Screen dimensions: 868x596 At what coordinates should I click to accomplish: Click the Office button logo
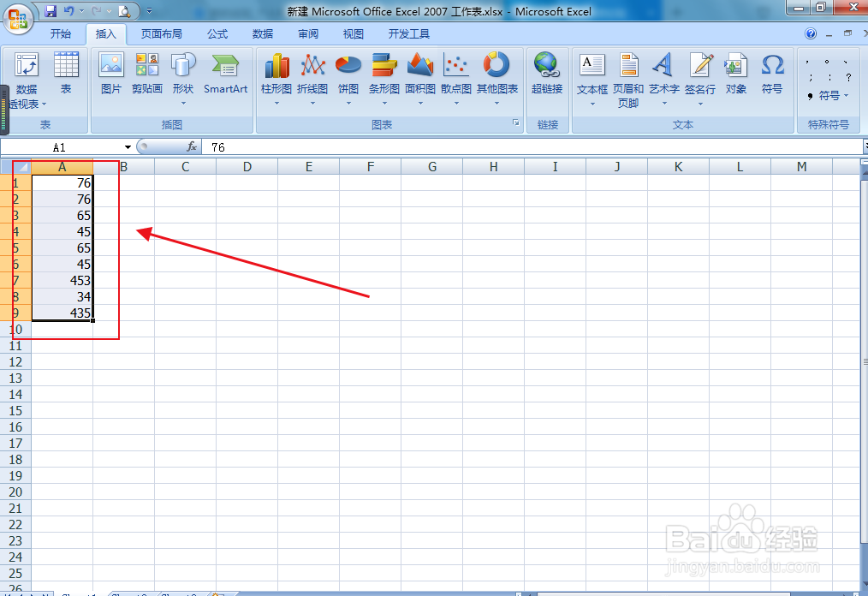[18, 20]
